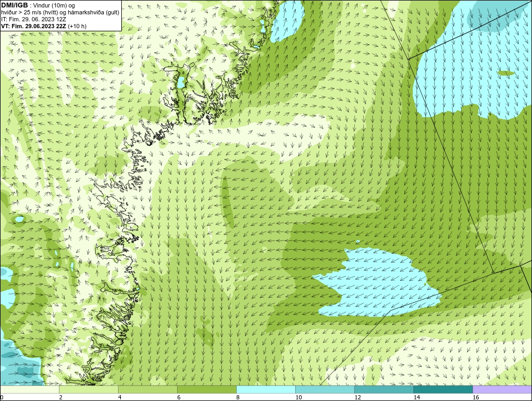Click the legend value '12'
This screenshot has height=401, width=532.
coord(358,397)
